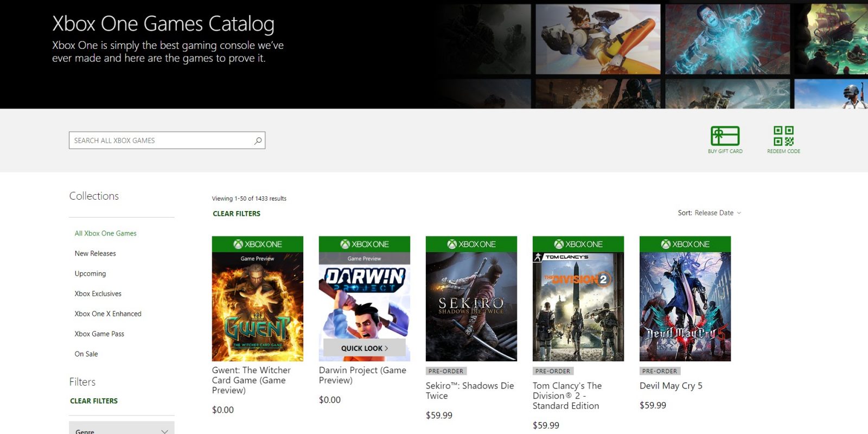Open Tom Clancy's The Division 2 title link

567,395
